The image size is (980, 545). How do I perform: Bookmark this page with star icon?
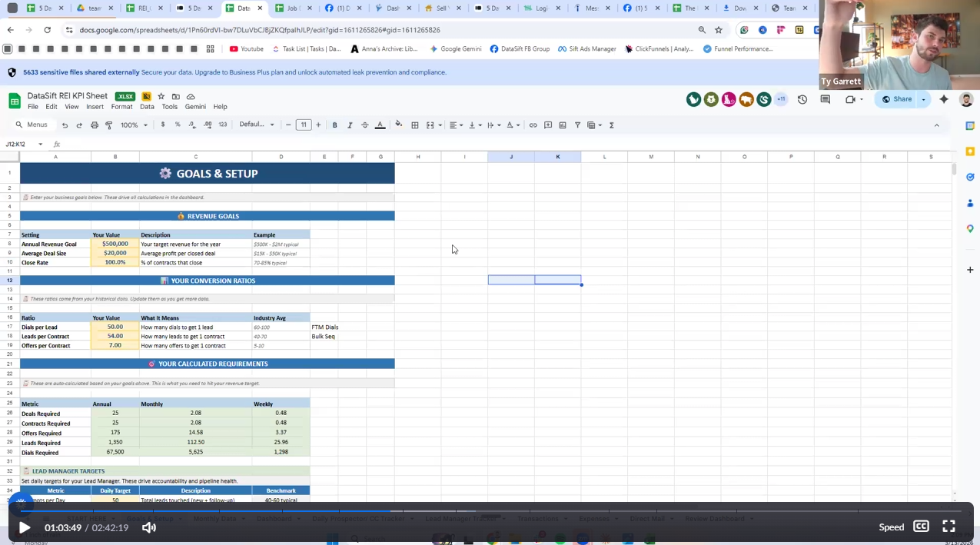pos(719,30)
